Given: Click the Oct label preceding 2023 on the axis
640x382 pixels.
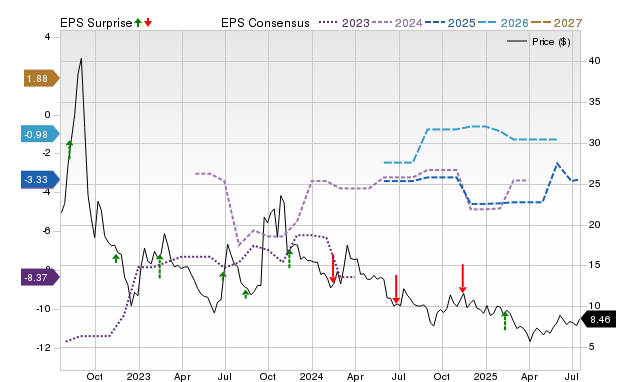Looking at the screenshot, I should tap(95, 376).
